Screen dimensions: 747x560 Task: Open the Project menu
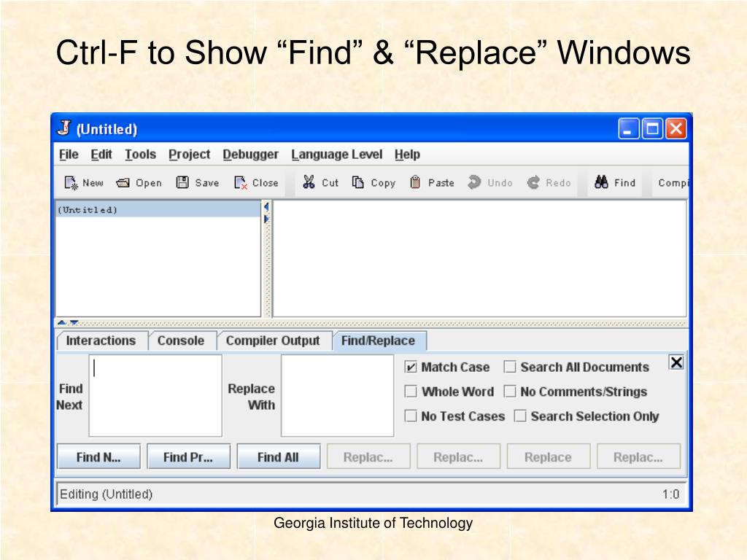point(189,155)
